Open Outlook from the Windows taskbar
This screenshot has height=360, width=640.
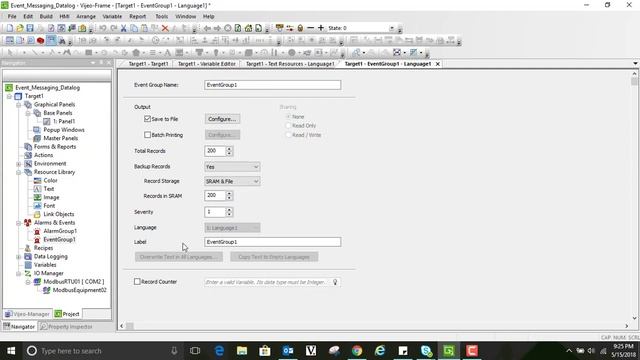pos(288,351)
